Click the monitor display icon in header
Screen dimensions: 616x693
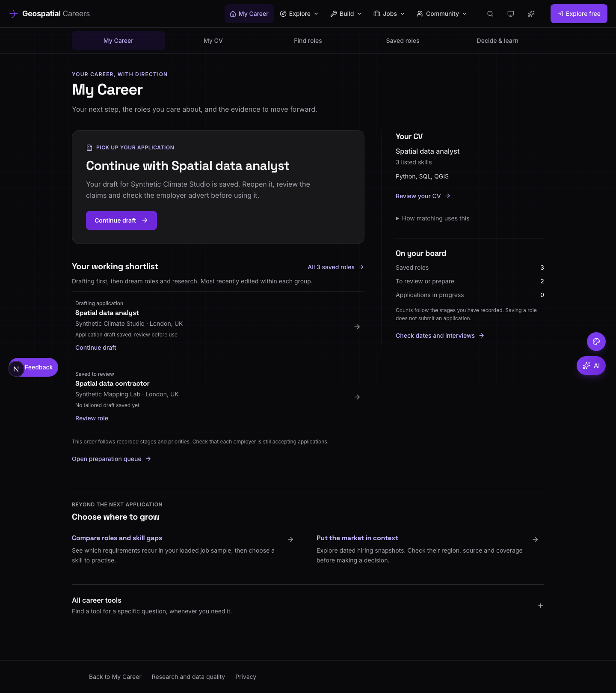click(511, 14)
